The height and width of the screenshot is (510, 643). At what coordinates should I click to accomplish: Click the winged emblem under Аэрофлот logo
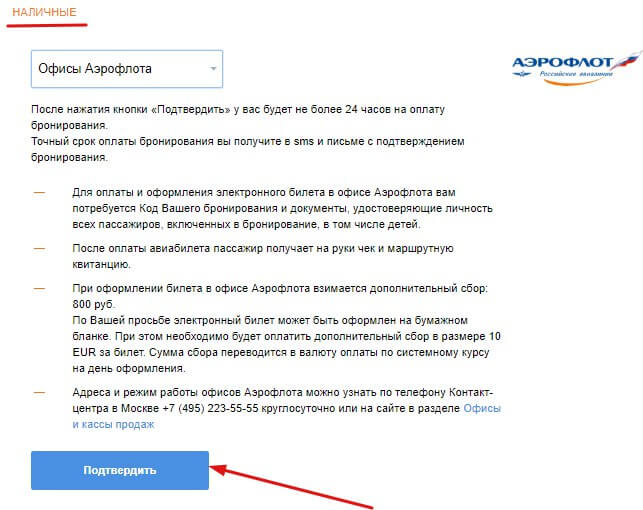pos(522,74)
